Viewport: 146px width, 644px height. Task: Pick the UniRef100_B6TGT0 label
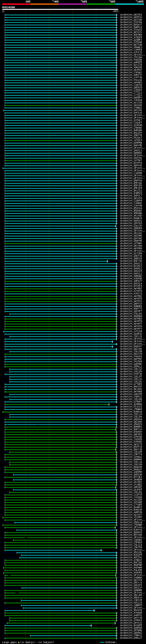pos(131,32)
